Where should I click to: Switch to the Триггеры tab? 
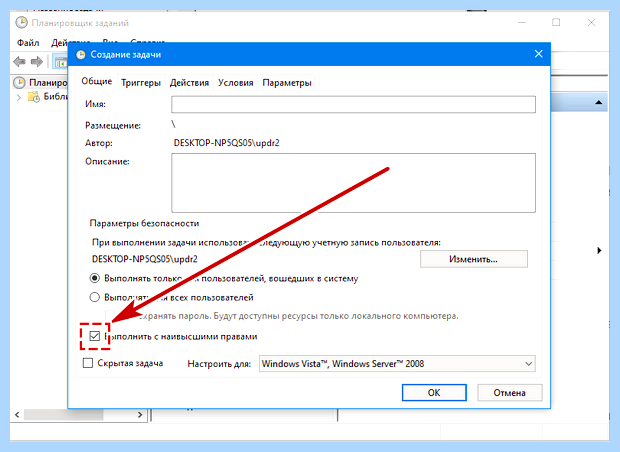point(141,83)
